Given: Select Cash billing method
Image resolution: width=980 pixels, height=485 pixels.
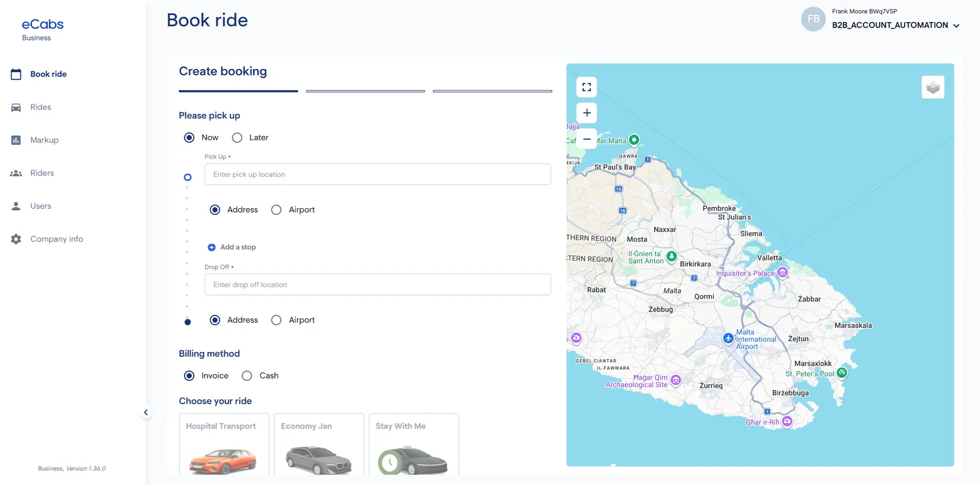Looking at the screenshot, I should point(247,376).
